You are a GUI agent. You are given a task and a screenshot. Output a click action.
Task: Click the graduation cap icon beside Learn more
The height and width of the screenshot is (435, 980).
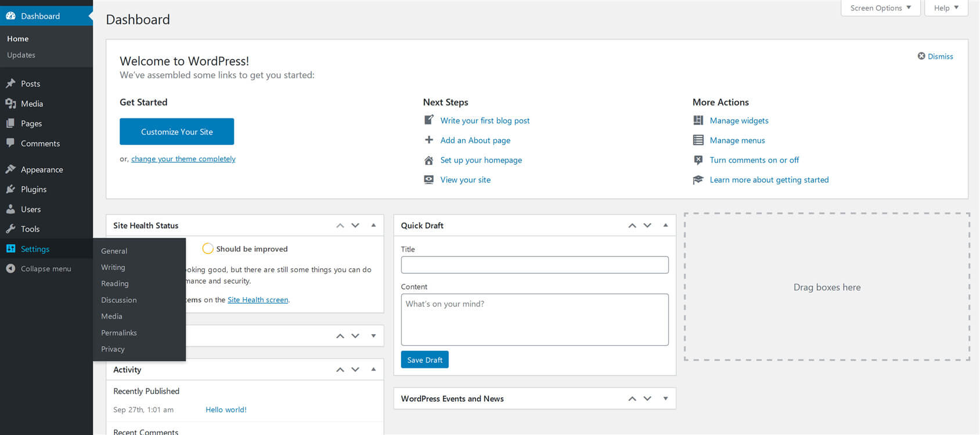pos(698,180)
